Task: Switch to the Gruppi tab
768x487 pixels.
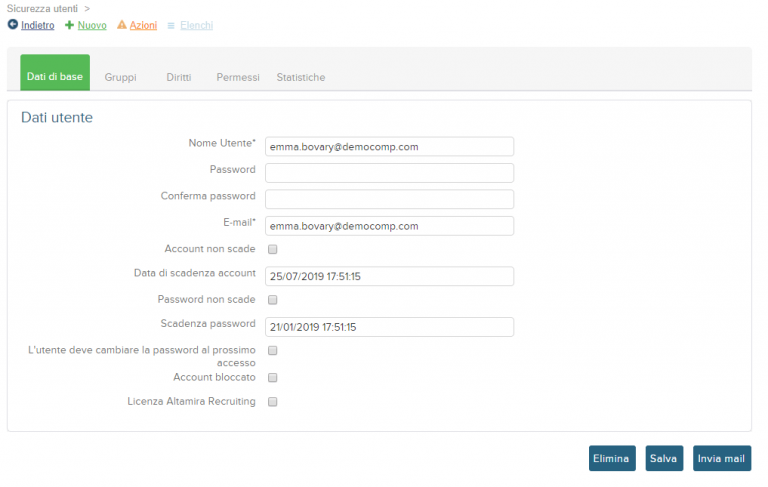Action: tap(120, 77)
